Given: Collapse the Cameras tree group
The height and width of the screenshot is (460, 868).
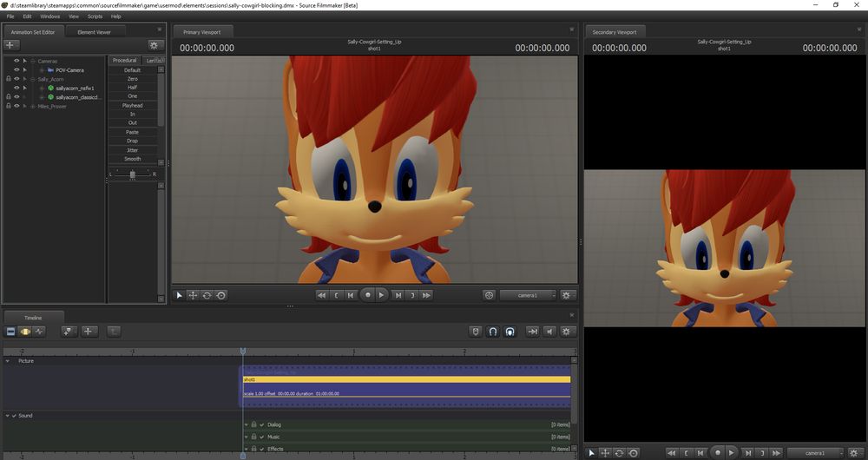Looking at the screenshot, I should click(x=33, y=61).
